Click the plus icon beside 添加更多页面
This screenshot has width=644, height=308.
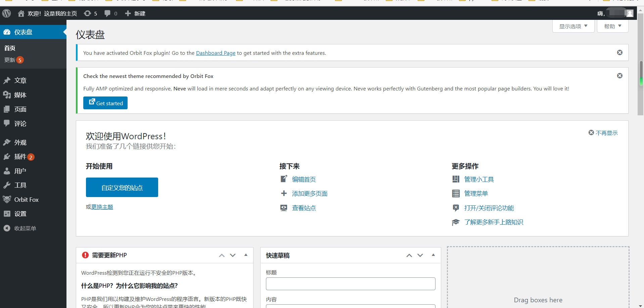[284, 193]
